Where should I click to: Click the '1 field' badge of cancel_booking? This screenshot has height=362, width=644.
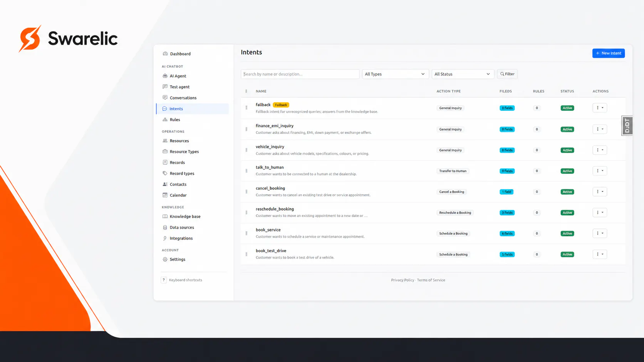[506, 192]
